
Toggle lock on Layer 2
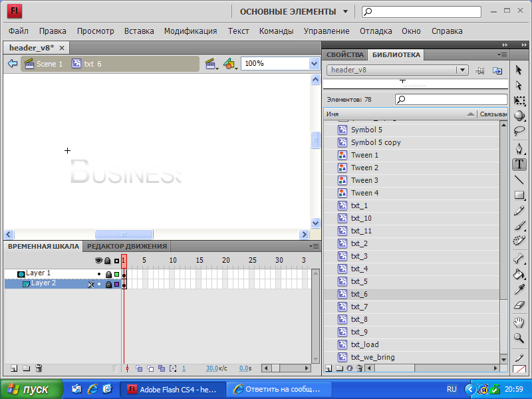coord(108,285)
